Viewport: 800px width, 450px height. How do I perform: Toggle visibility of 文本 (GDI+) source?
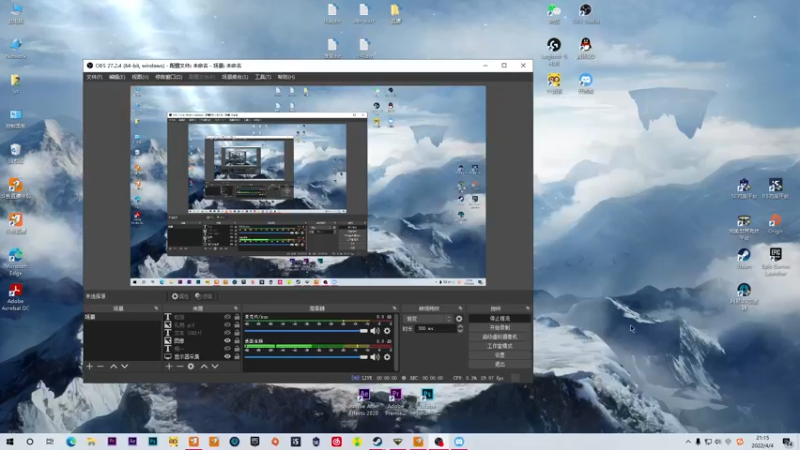click(228, 333)
